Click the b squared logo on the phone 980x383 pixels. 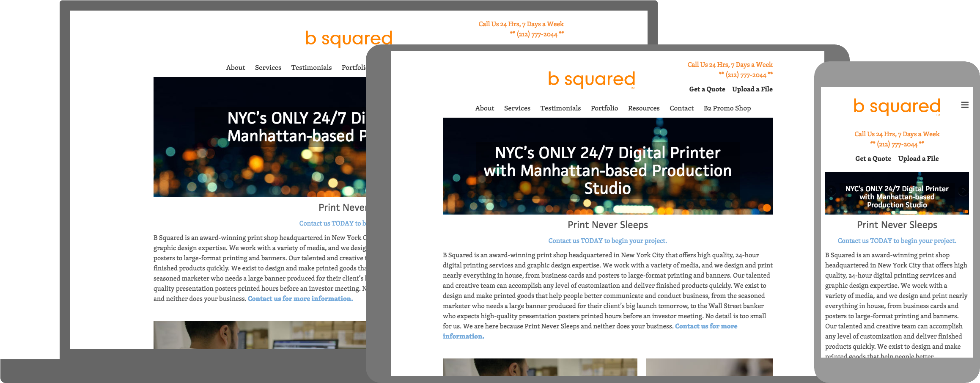click(x=897, y=107)
